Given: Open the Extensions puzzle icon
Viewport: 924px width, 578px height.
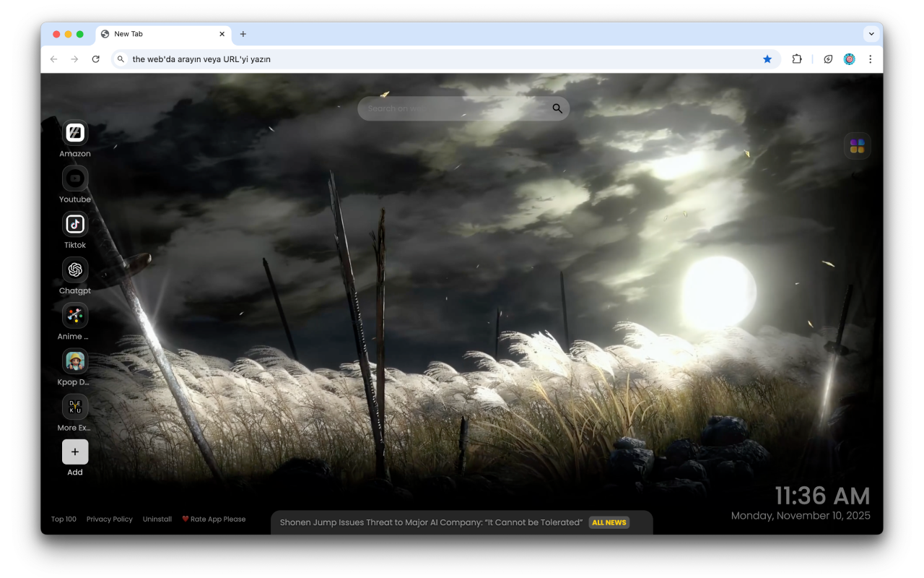Looking at the screenshot, I should point(797,59).
